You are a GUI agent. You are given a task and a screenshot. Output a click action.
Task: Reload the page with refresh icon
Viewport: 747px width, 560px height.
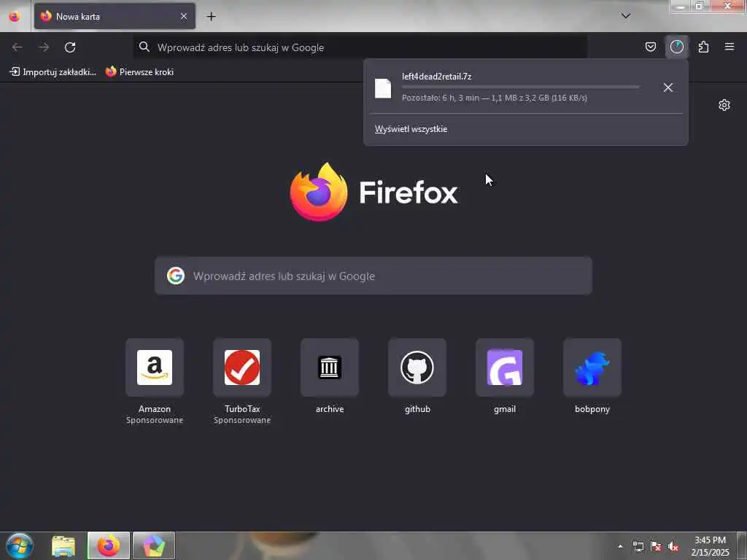[x=70, y=47]
